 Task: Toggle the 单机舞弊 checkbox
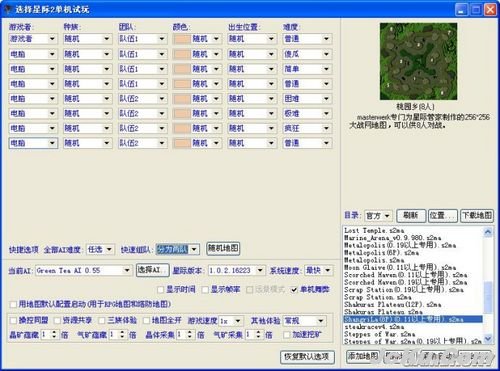[294, 290]
